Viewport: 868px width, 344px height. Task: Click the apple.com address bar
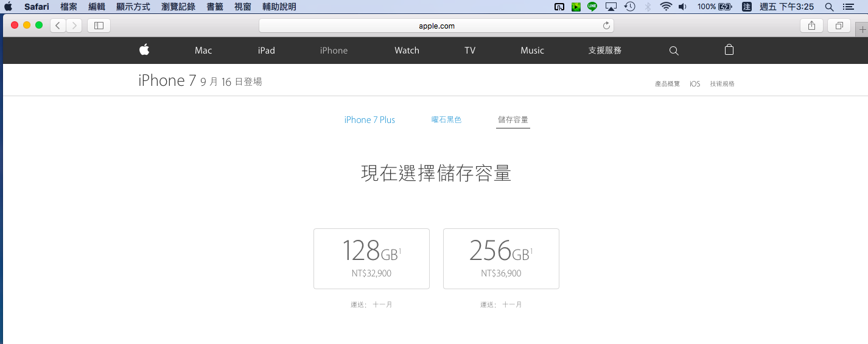pyautogui.click(x=436, y=26)
